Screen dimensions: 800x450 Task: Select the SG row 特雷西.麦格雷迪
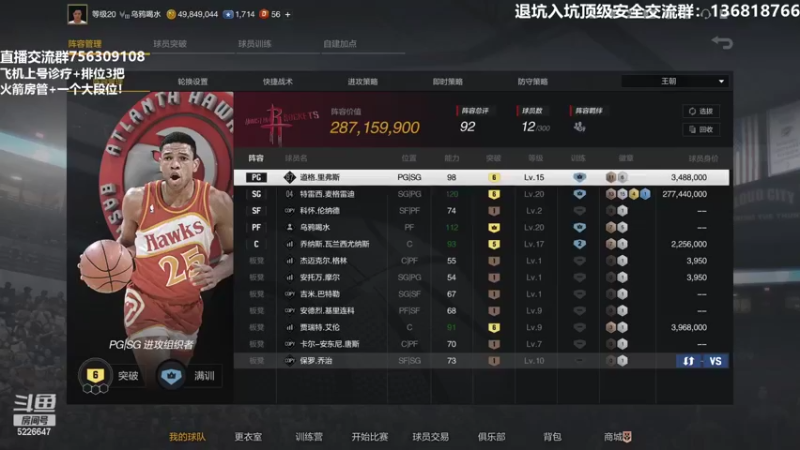click(x=481, y=194)
